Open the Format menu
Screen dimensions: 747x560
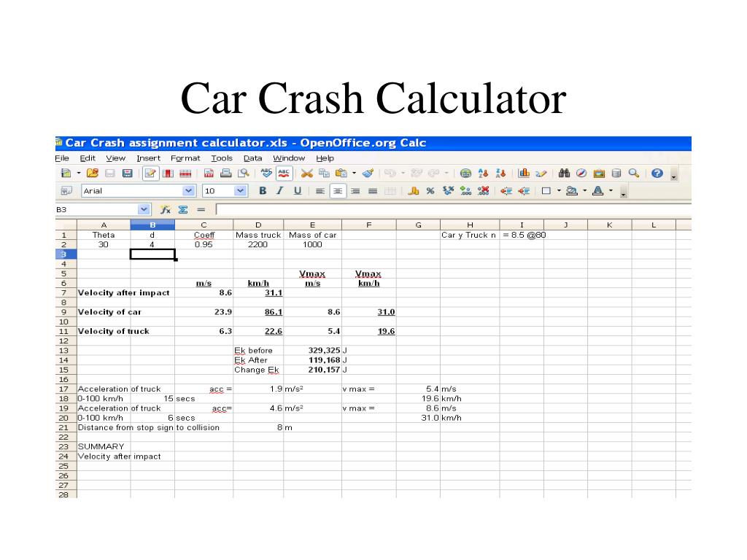pyautogui.click(x=185, y=158)
